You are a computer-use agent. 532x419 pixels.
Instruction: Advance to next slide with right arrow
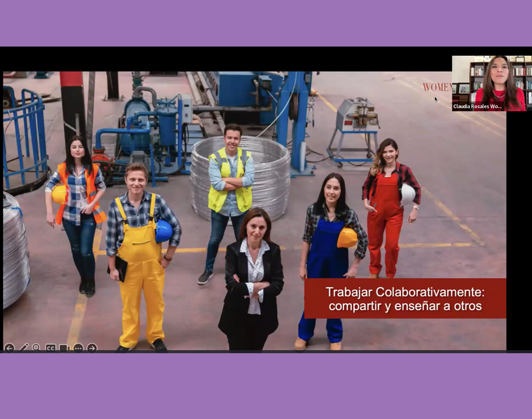coord(92,348)
